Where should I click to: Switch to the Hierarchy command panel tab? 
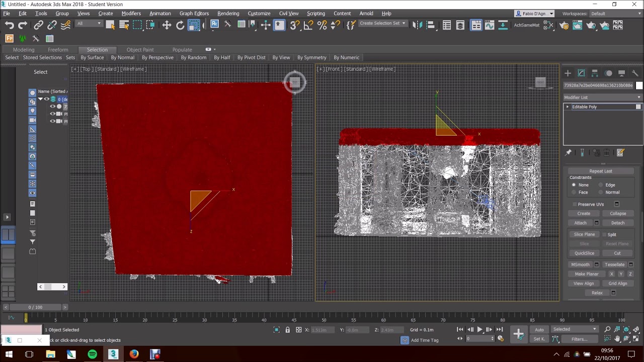(595, 73)
